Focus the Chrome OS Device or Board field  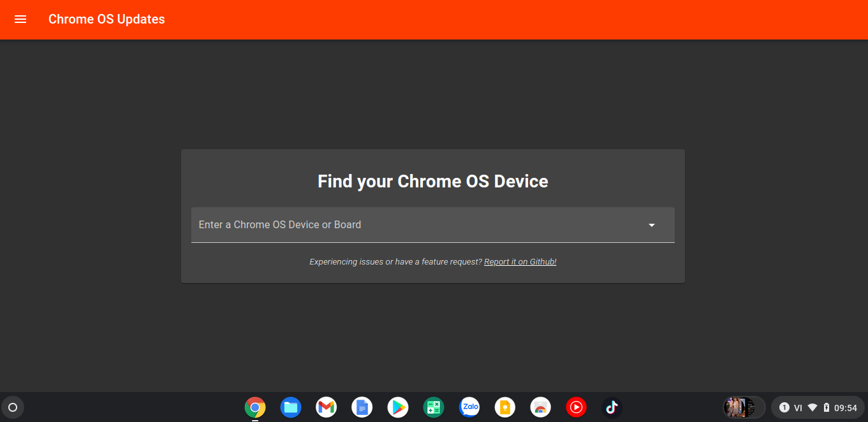pyautogui.click(x=432, y=224)
